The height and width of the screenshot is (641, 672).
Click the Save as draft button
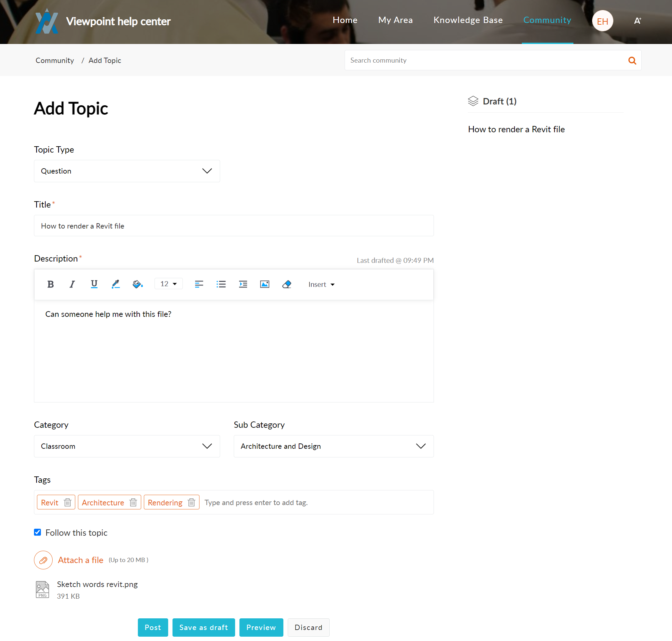click(x=203, y=627)
